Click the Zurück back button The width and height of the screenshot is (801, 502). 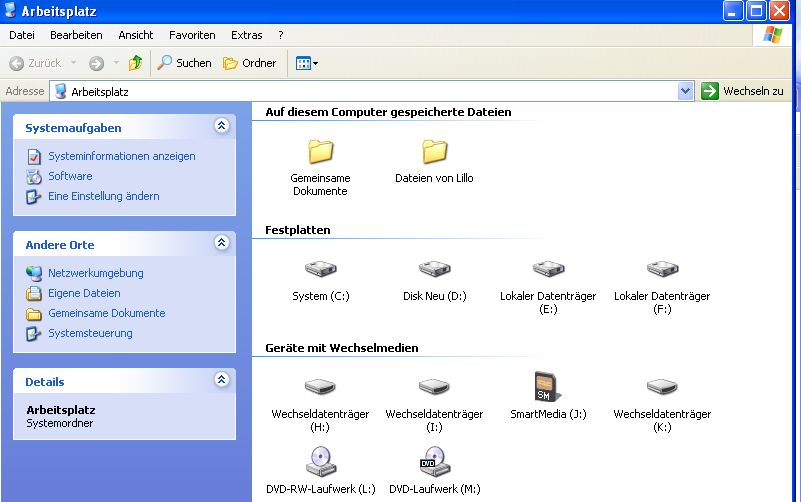coord(35,63)
